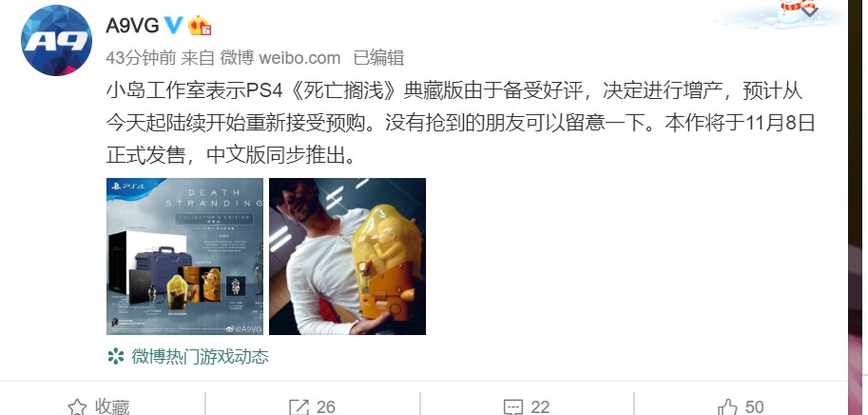Open the A9VG round avatar profile picture
Viewport: 868px width, 415px height.
pos(56,40)
